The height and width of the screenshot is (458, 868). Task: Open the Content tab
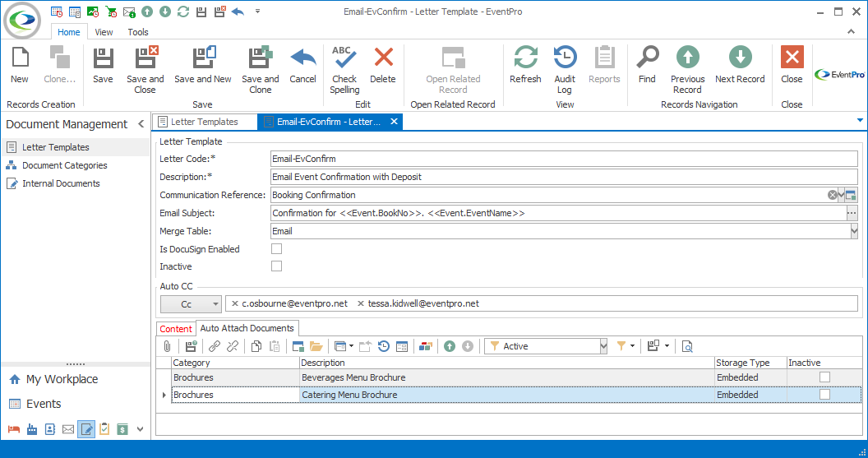click(175, 329)
